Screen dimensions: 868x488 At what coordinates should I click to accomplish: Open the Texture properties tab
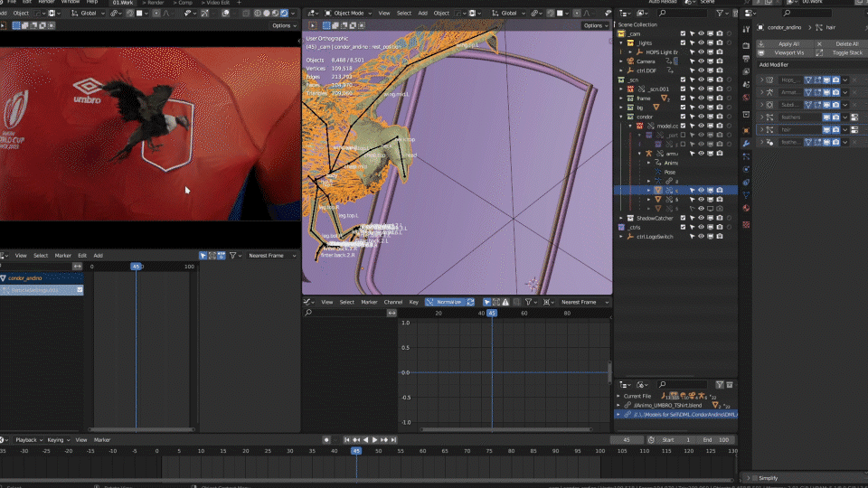point(746,225)
